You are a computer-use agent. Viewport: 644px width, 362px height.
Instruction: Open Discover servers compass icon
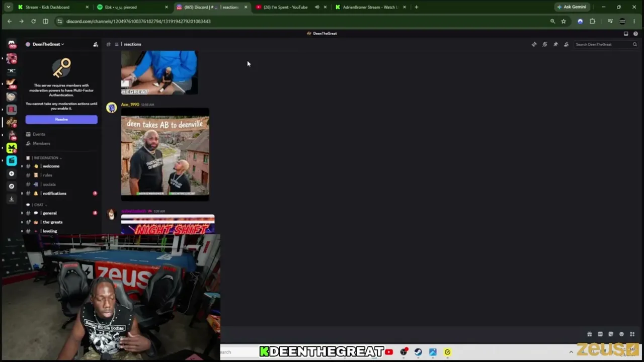(x=12, y=186)
